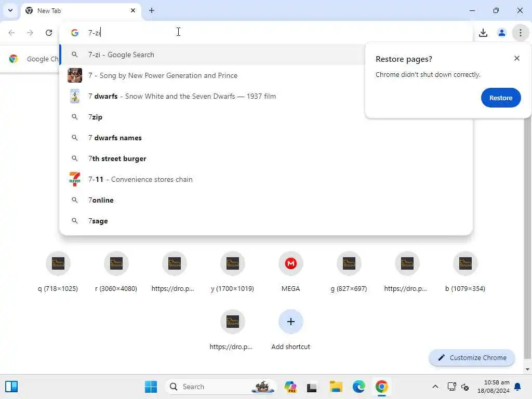Image resolution: width=532 pixels, height=399 pixels.
Task: Click the Google G icon in address bar
Action: click(75, 33)
